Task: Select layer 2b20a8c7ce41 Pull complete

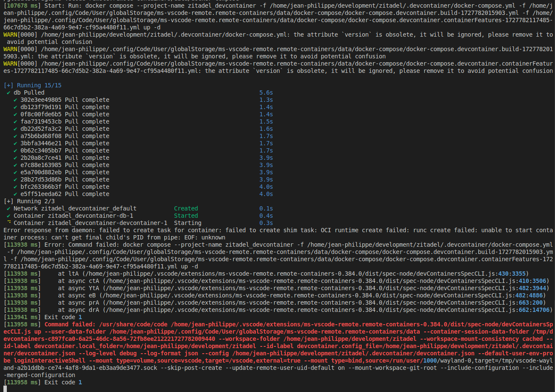Action: pyautogui.click(x=65, y=158)
